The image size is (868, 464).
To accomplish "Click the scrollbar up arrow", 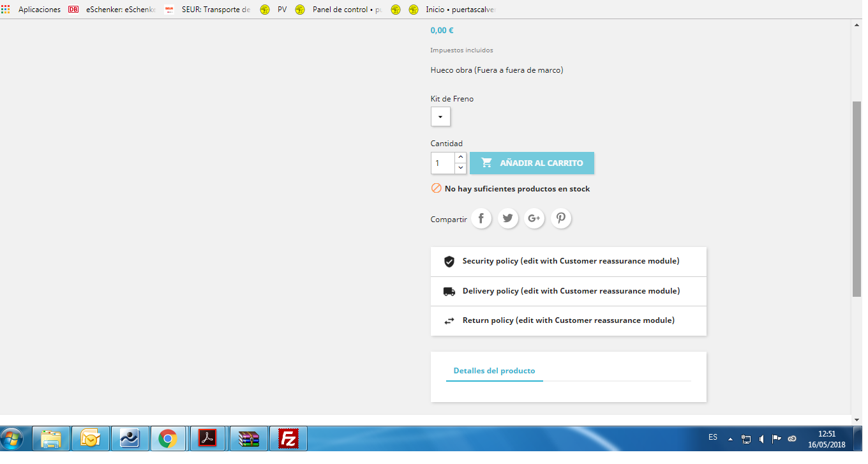I will coord(857,24).
